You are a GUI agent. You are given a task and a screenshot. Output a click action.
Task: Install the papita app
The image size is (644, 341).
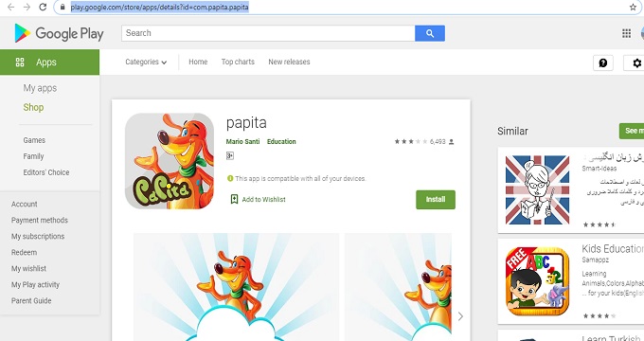436,200
